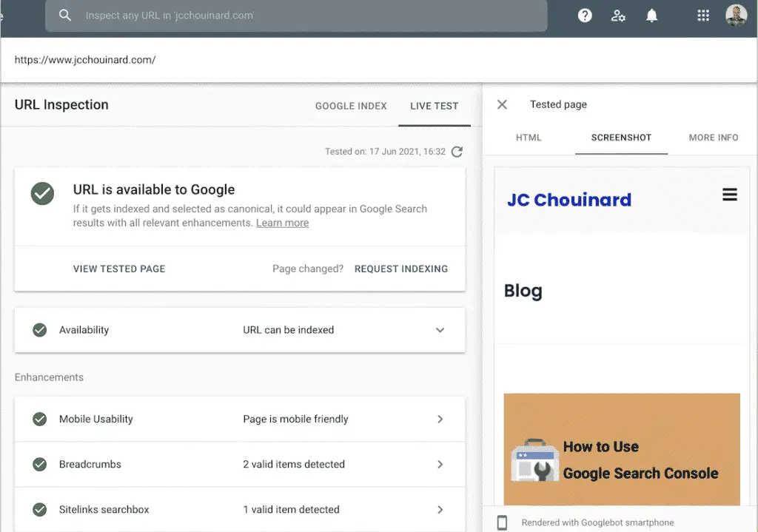Select the Screenshot tab
The width and height of the screenshot is (758, 532).
(x=621, y=138)
